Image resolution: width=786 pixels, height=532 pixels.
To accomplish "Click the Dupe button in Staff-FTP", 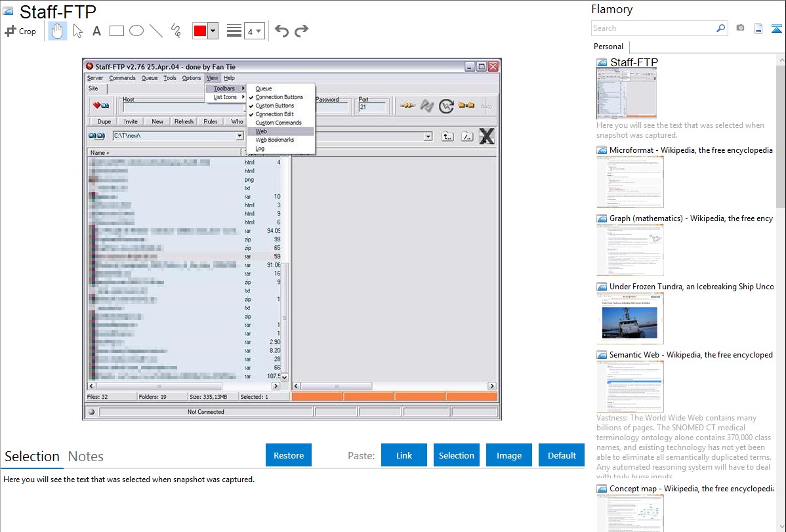I will click(x=104, y=122).
